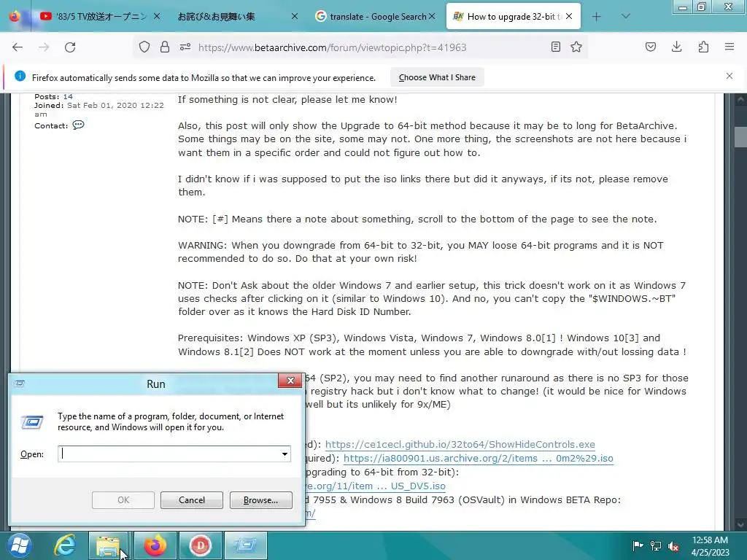Image resolution: width=747 pixels, height=560 pixels.
Task: Open Action Center flag tray icon
Action: pyautogui.click(x=638, y=545)
